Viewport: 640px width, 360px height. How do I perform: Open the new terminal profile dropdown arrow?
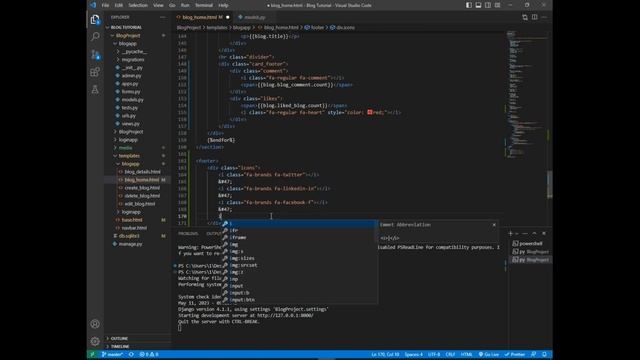click(517, 233)
